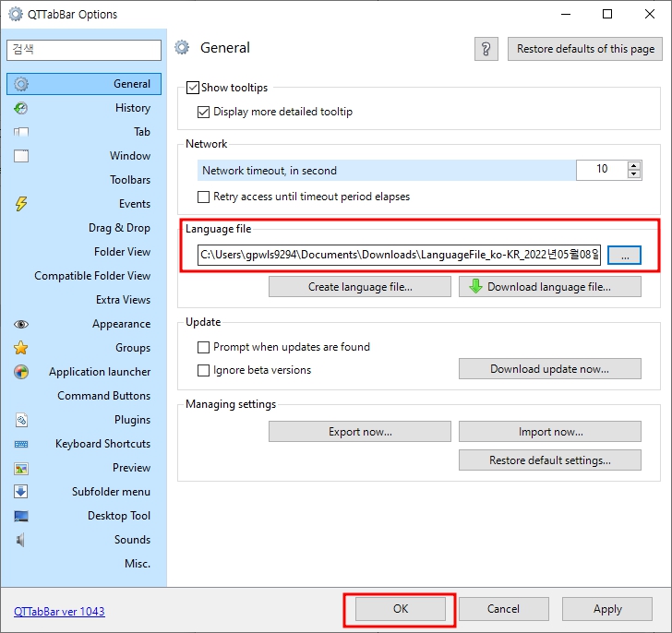Browse for language file with ... button
This screenshot has height=633, width=672.
coord(624,256)
